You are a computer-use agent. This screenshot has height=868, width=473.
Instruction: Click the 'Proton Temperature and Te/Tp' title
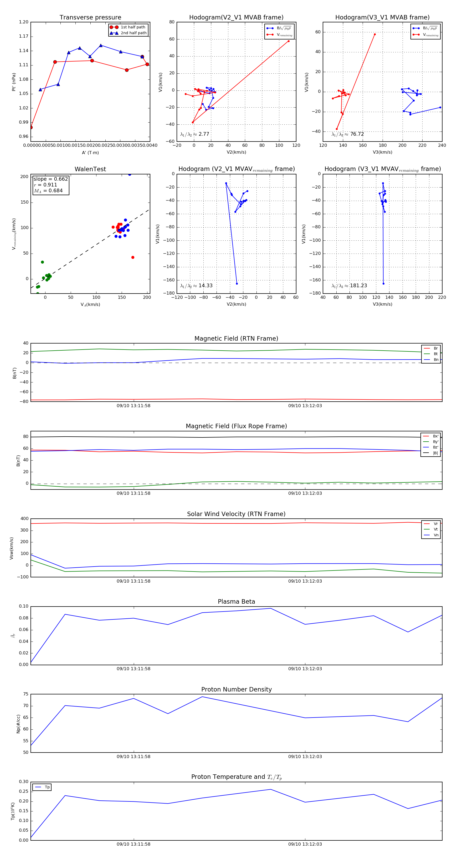236,777
